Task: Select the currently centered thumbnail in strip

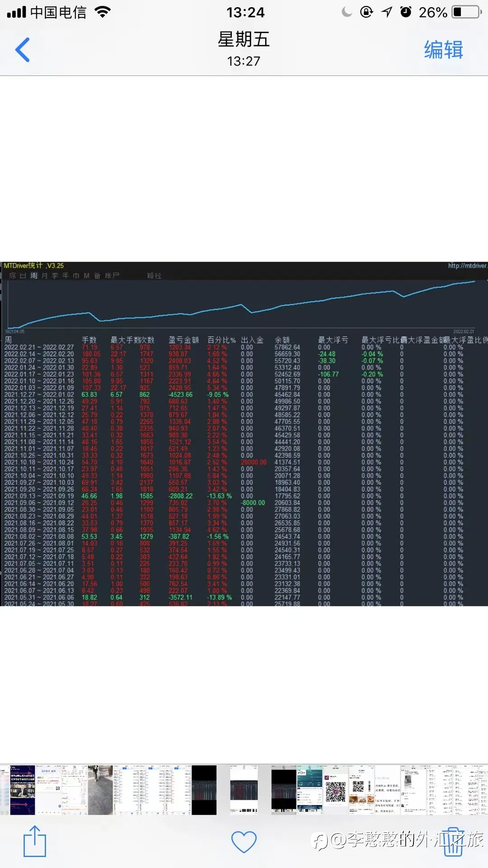Action: pos(244,790)
